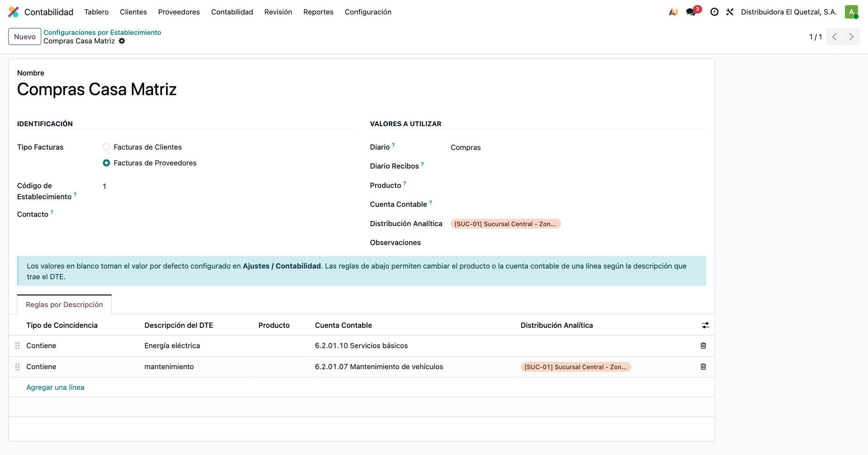Image resolution: width=868 pixels, height=455 pixels.
Task: Open the analytic distribution tag in the mantenimiento row
Action: pos(576,367)
